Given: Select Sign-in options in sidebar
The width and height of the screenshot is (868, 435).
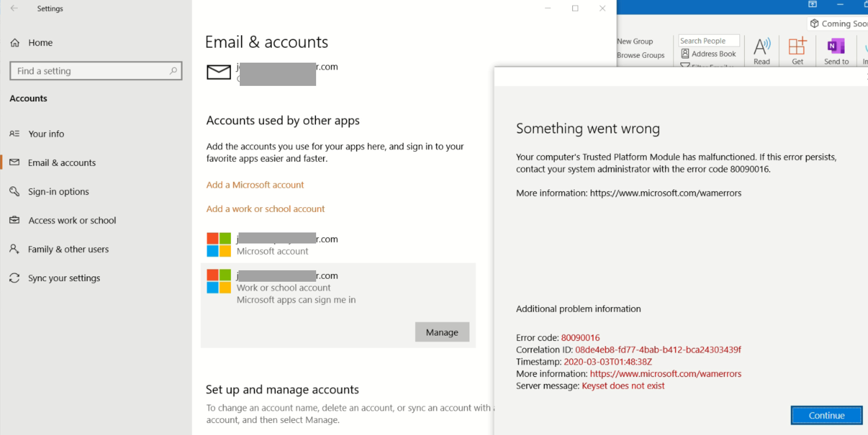Looking at the screenshot, I should (x=58, y=191).
